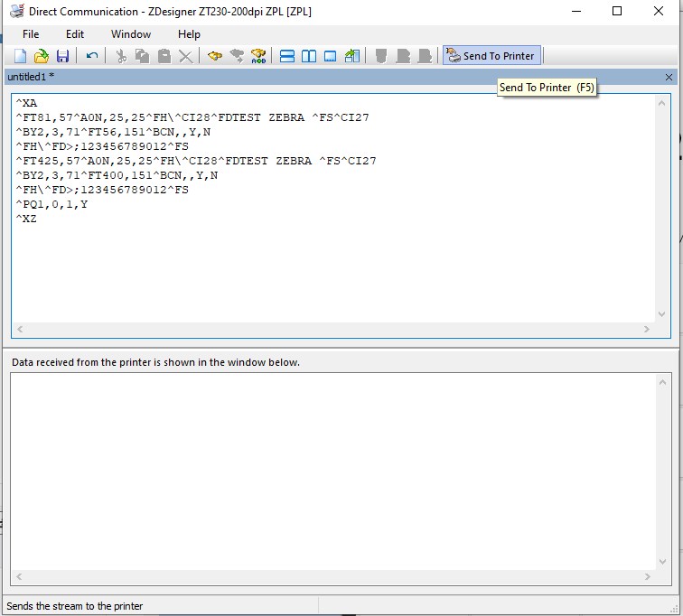
Task: Click the open file folder icon
Action: [41, 56]
